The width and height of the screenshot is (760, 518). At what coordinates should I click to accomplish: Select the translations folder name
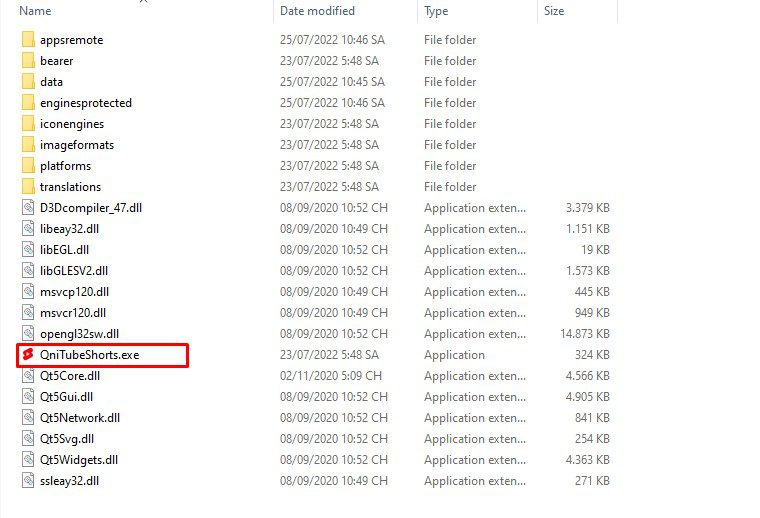click(70, 187)
